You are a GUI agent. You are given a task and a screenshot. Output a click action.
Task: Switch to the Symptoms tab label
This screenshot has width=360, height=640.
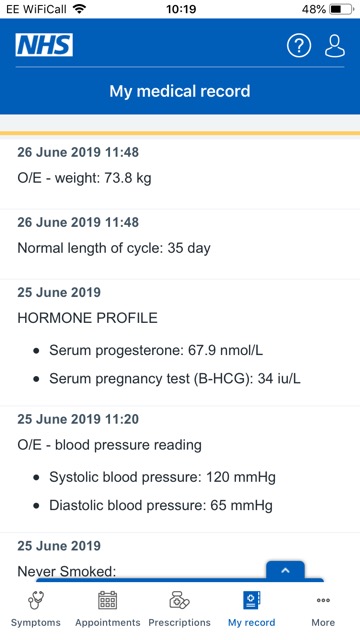pos(36,622)
